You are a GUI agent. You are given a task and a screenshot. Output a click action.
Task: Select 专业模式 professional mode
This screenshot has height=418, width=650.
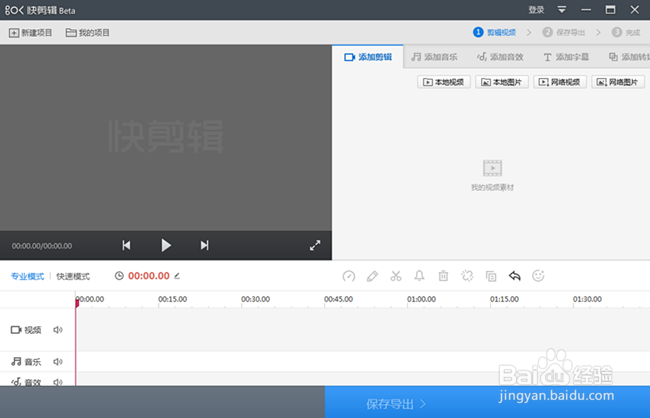click(27, 277)
